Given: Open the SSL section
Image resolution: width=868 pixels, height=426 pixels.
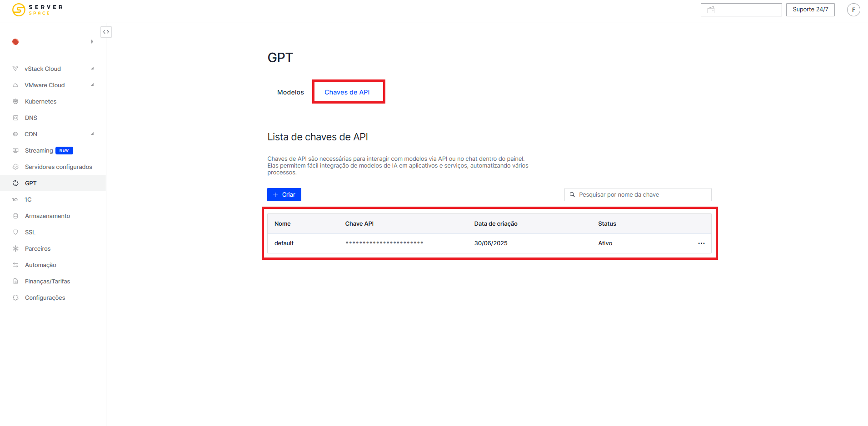Looking at the screenshot, I should (x=30, y=232).
